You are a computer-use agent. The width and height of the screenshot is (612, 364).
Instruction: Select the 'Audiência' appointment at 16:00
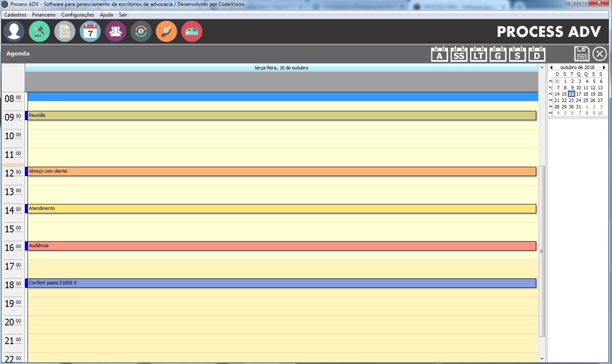282,246
